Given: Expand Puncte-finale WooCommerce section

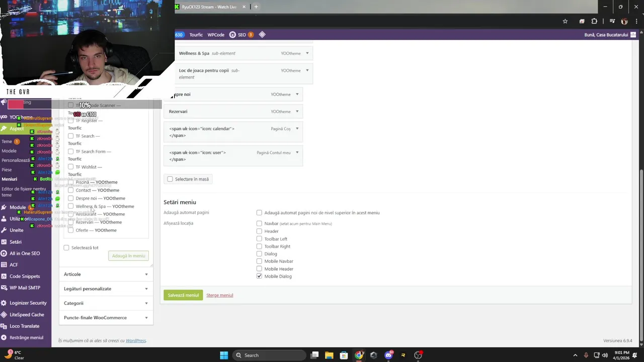Looking at the screenshot, I should coord(106,318).
